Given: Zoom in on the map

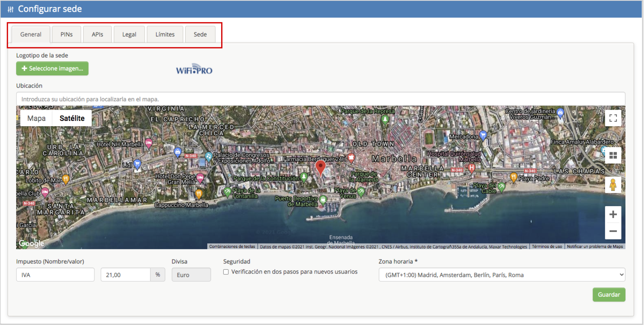Looking at the screenshot, I should [613, 215].
